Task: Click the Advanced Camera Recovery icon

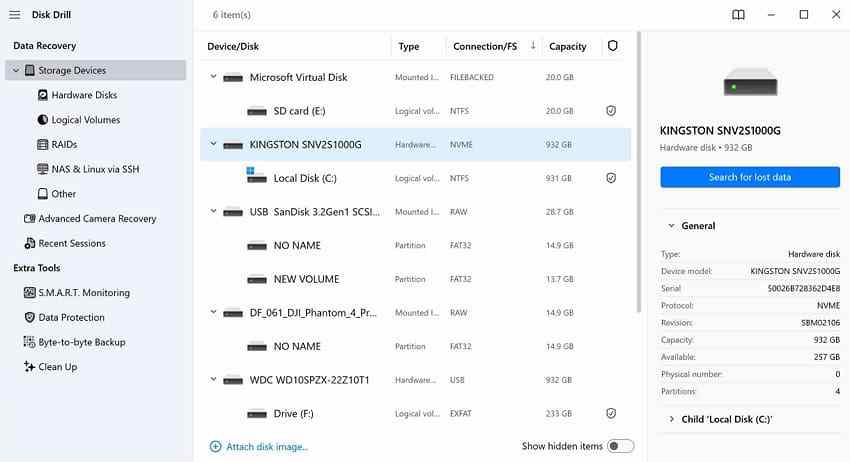Action: (x=30, y=219)
